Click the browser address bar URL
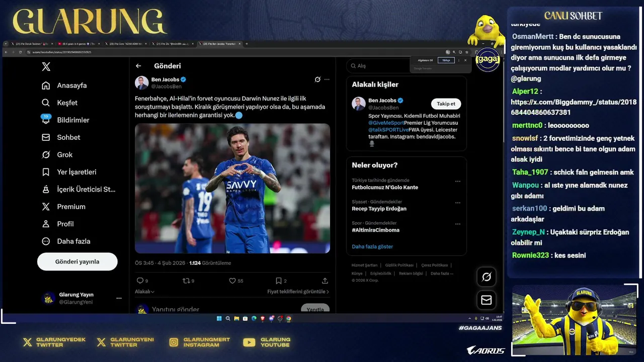Viewport: 644px width, 362px height. [61, 52]
